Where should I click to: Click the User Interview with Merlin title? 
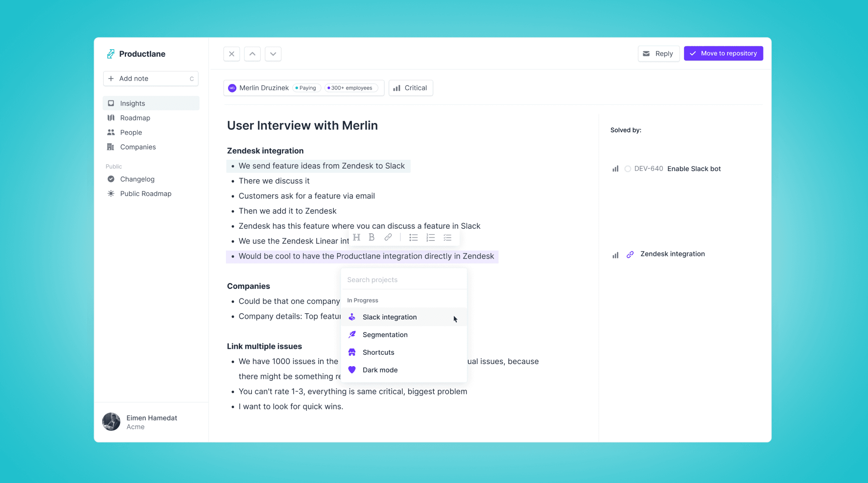302,126
